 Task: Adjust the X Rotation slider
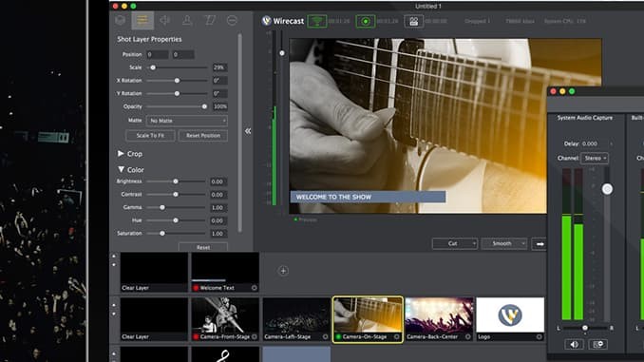pos(178,81)
